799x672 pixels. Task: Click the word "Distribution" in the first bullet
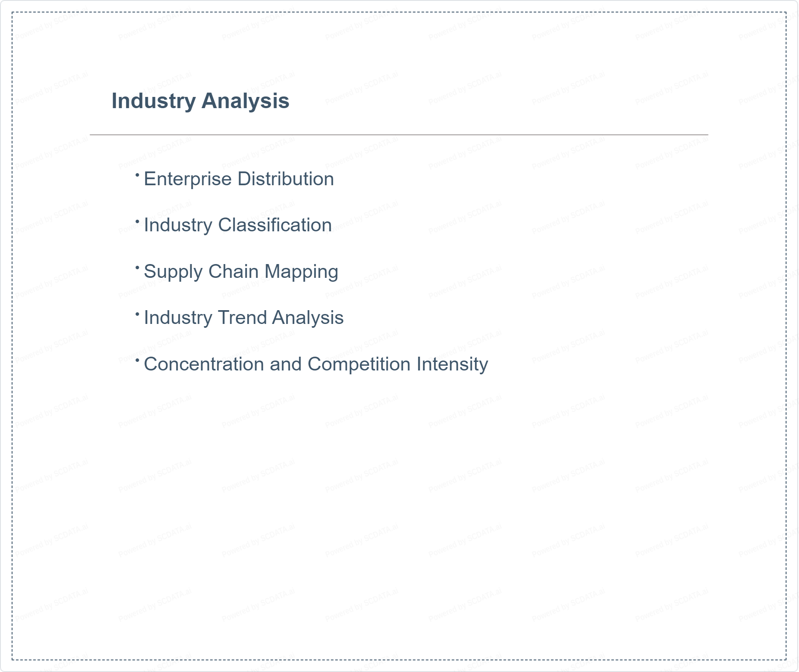pyautogui.click(x=286, y=179)
